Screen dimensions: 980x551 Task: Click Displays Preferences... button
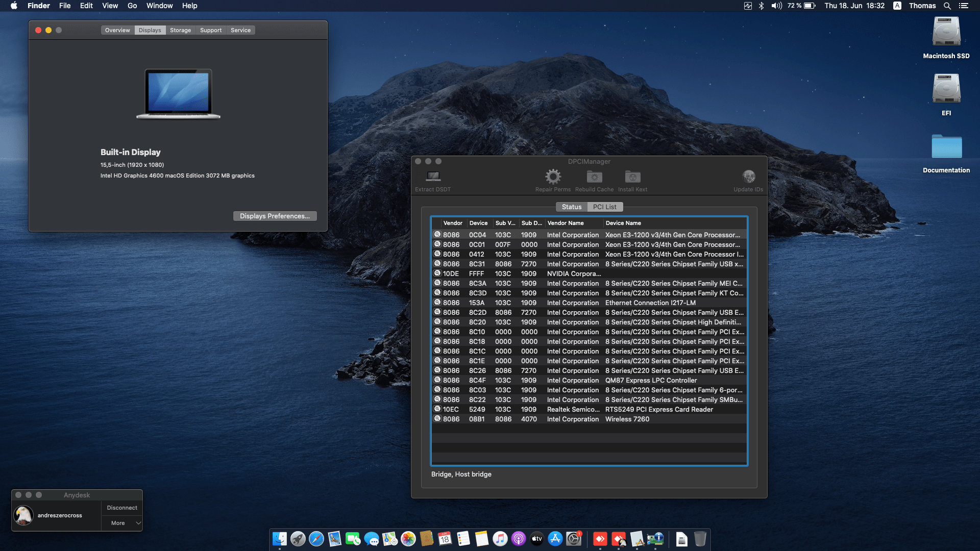pos(275,216)
